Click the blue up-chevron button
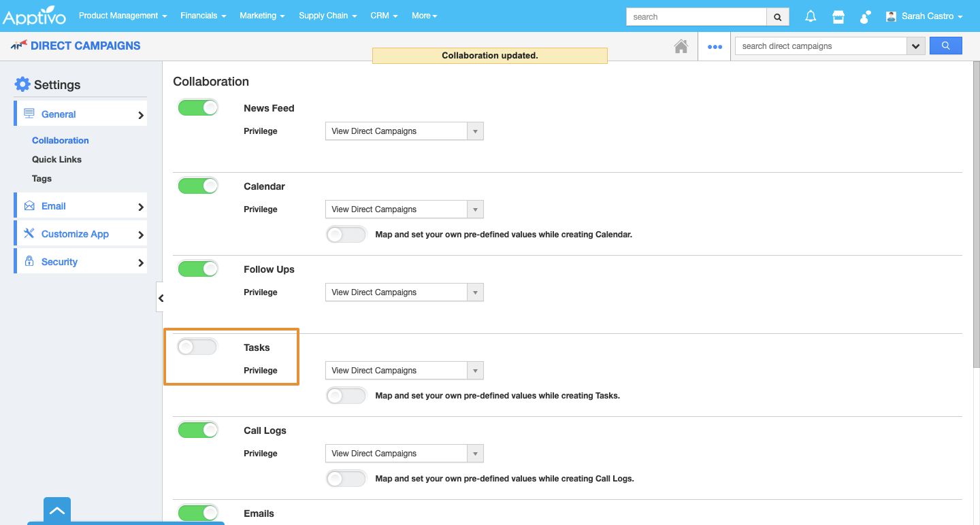 pyautogui.click(x=57, y=511)
